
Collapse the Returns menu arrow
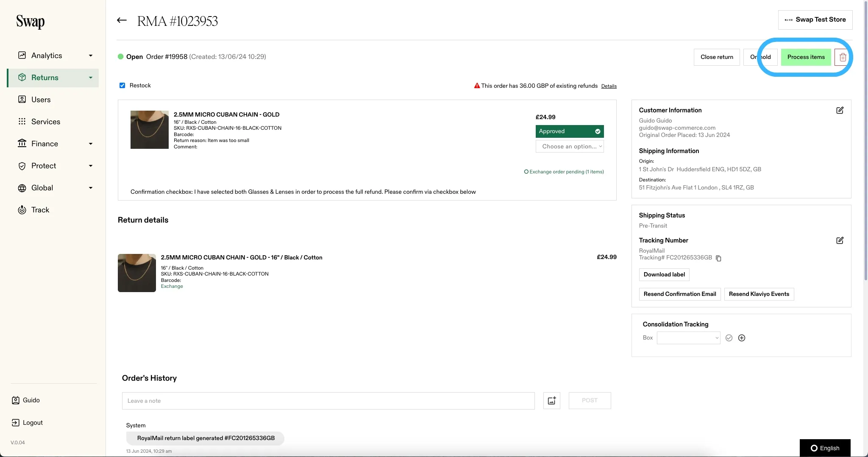click(91, 78)
